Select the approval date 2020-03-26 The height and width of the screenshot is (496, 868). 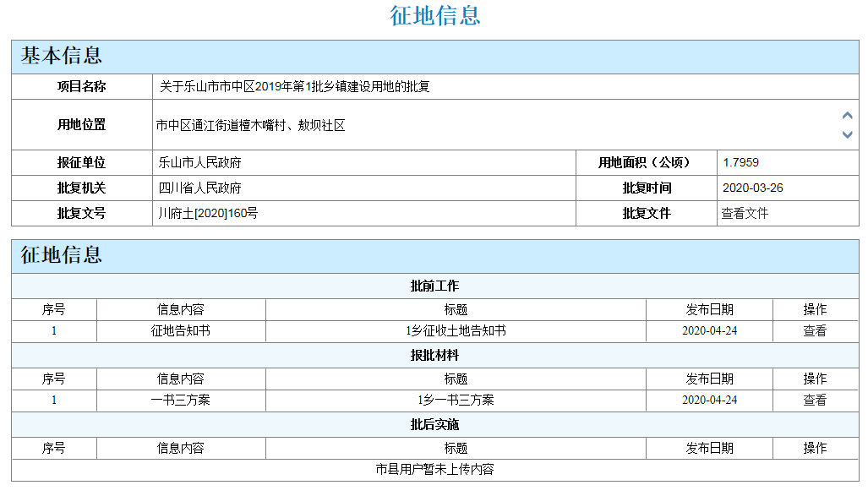click(753, 188)
